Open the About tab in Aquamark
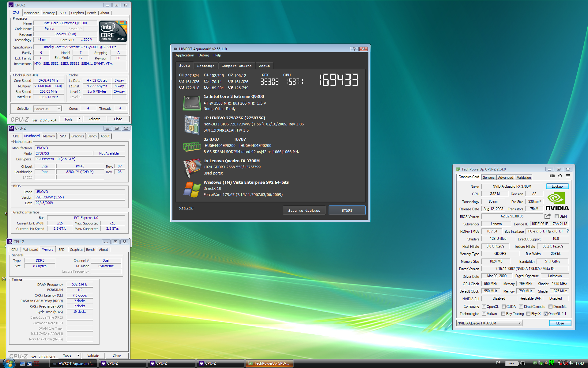This screenshot has width=588, height=368. pos(264,66)
